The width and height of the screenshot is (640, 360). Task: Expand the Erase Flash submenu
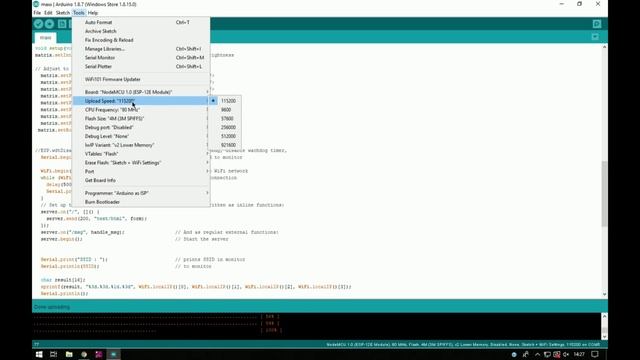click(141, 162)
